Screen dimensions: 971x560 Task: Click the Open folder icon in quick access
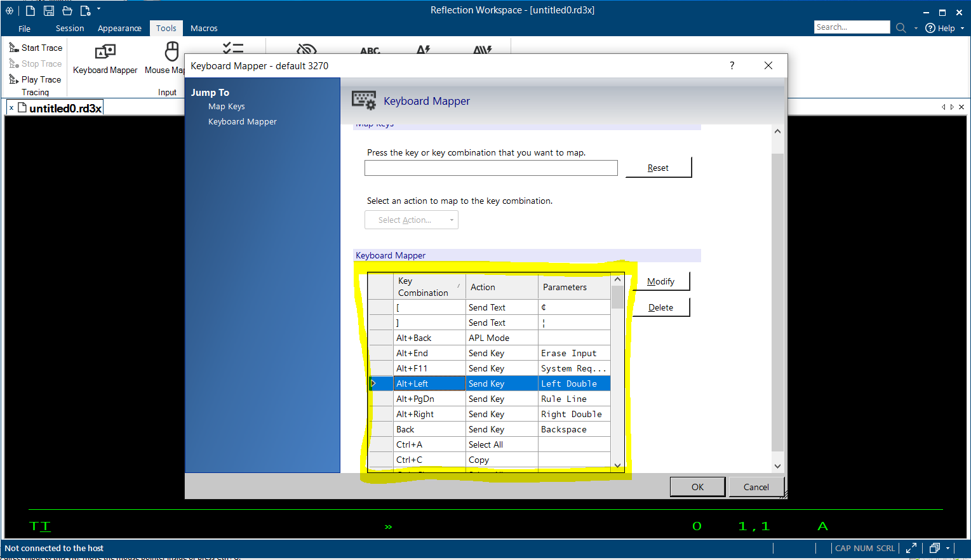pos(67,11)
